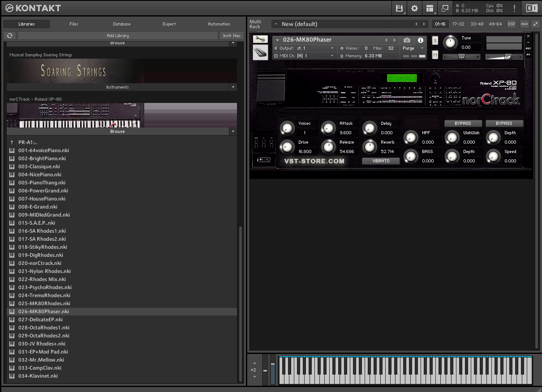Load the next multi with the right arrow
The width and height of the screenshot is (542, 392).
tap(424, 24)
